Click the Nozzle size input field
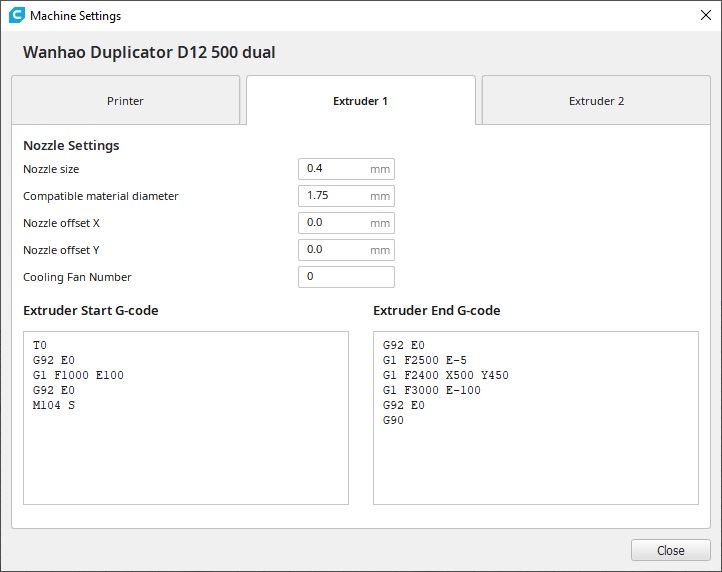The height and width of the screenshot is (572, 722). click(346, 169)
